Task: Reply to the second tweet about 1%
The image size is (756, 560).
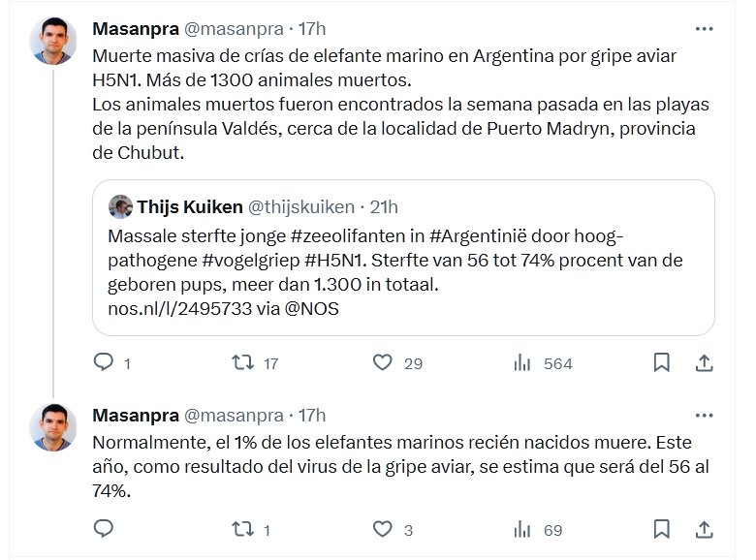Action: pos(104,529)
